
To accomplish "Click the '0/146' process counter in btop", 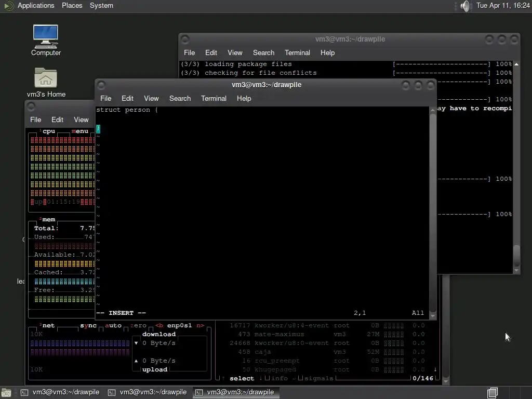I will pos(423,378).
